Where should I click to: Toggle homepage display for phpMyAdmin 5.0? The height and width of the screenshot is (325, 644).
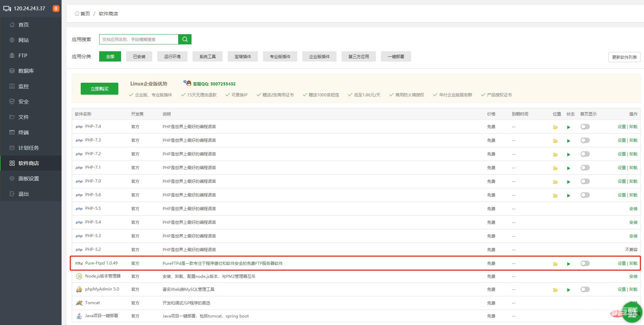[585, 289]
